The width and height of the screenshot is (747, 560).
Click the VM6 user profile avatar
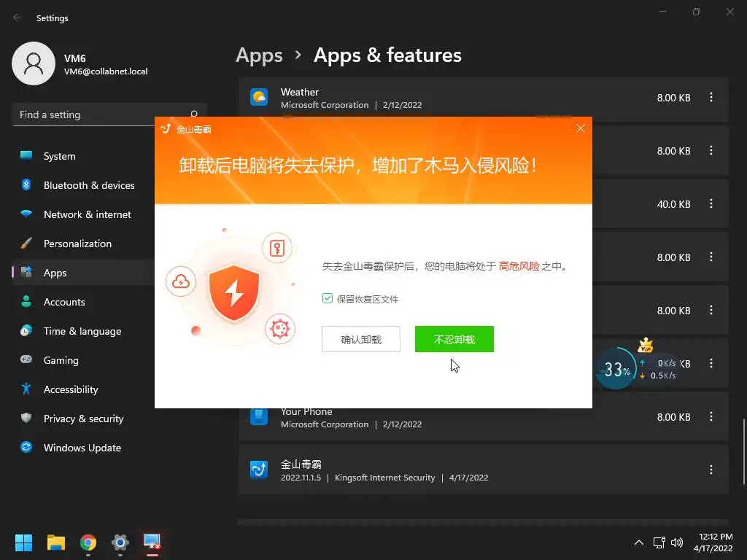(34, 63)
